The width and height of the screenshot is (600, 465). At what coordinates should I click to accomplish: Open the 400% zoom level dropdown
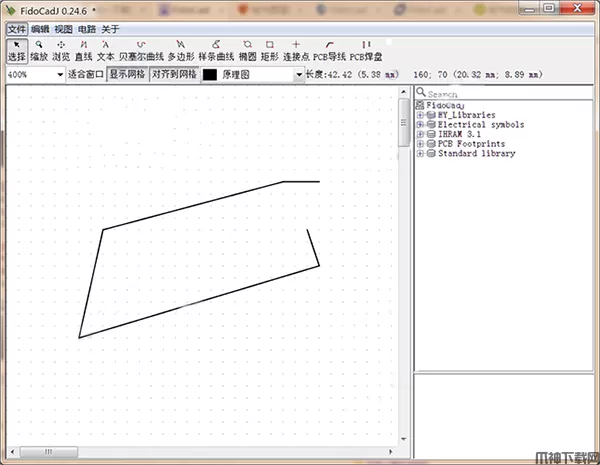[60, 75]
